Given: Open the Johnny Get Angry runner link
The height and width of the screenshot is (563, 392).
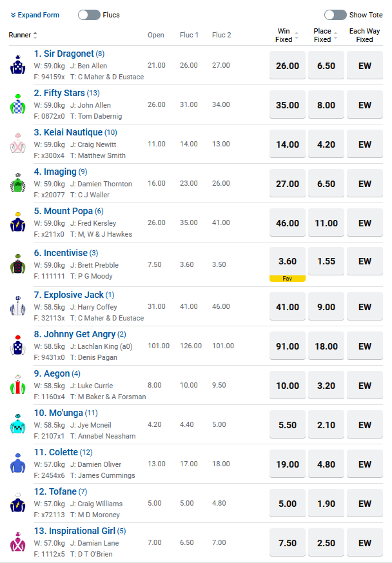Looking at the screenshot, I should pos(75,334).
